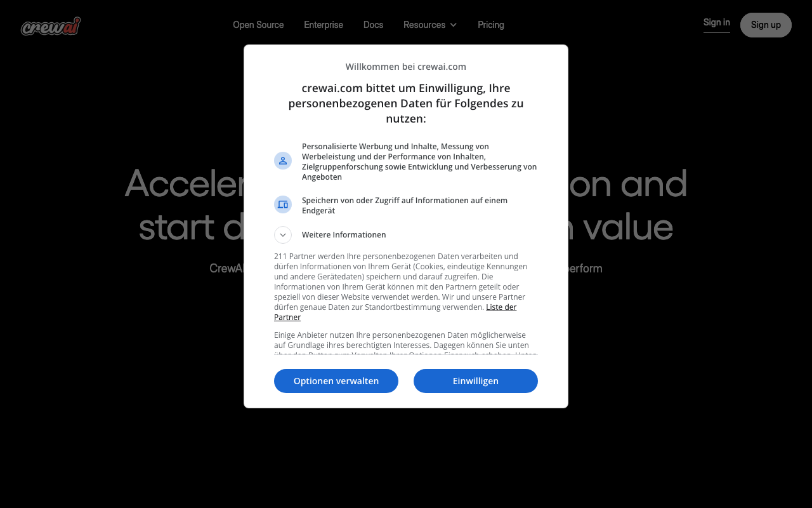
Task: View the Pricing page
Action: coord(491,25)
